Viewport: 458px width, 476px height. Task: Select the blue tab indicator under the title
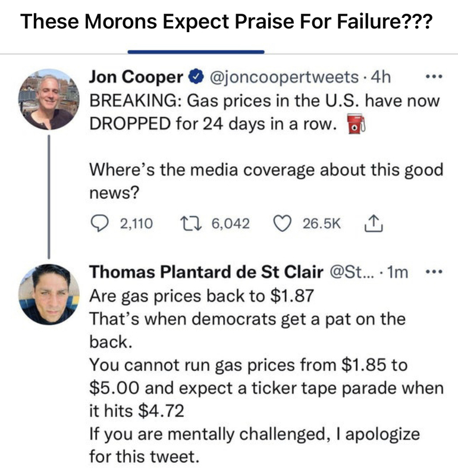click(x=196, y=52)
